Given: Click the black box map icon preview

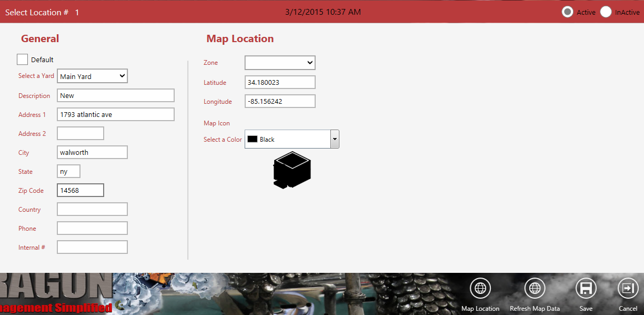Looking at the screenshot, I should (292, 170).
